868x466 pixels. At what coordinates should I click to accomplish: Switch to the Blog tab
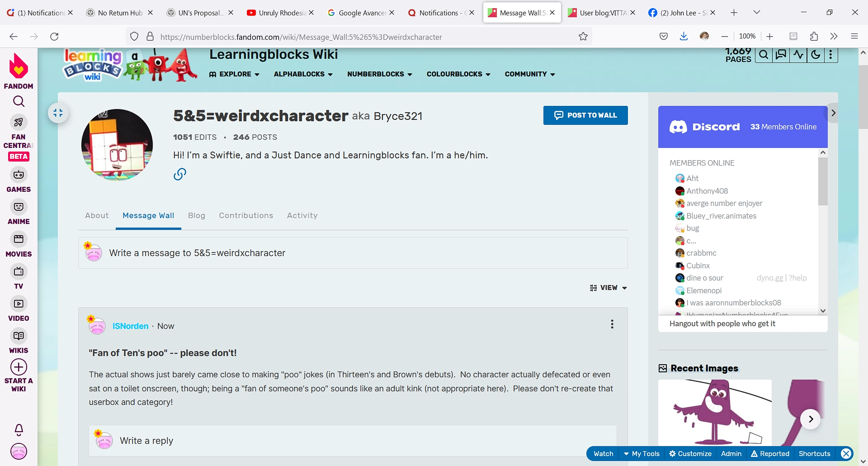click(196, 216)
